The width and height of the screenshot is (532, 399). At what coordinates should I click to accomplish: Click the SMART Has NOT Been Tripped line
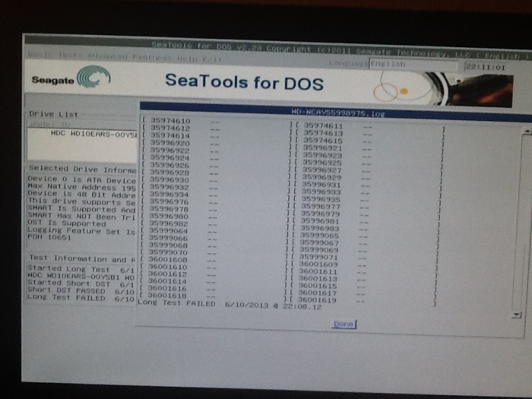(82, 216)
